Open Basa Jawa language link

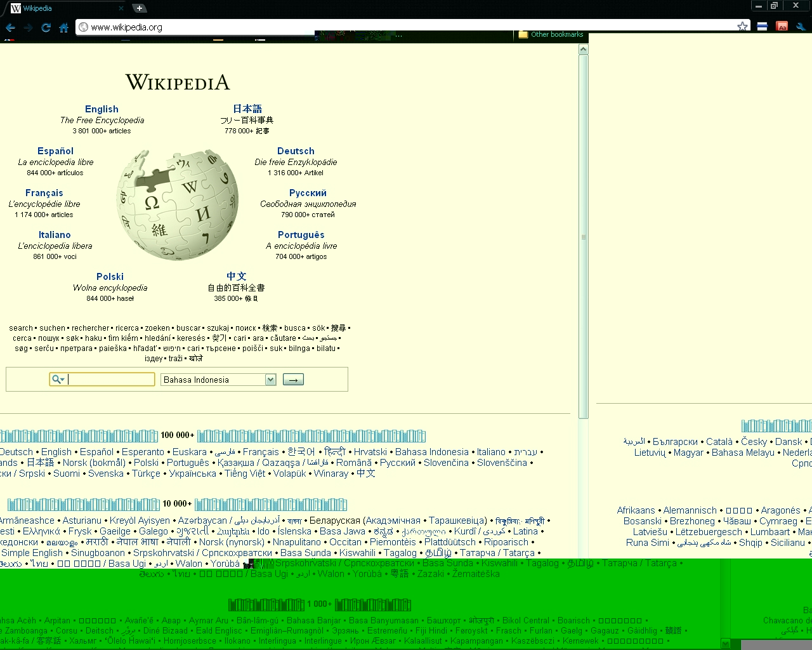(343, 531)
